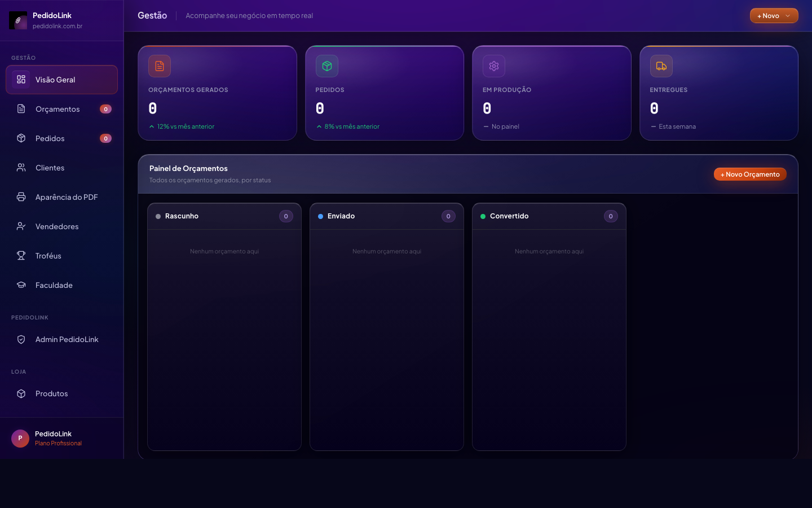Navigate to Vendedores
Viewport: 812px width, 508px height.
(x=61, y=226)
